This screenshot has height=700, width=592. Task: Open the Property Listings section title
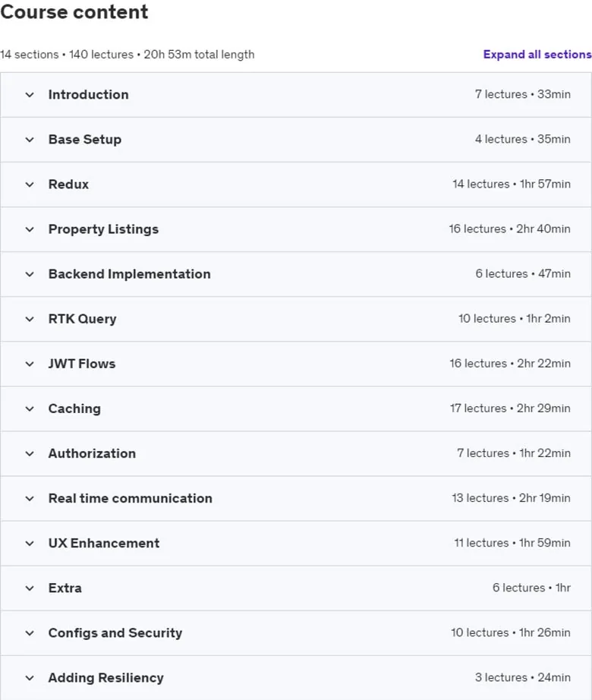[103, 229]
